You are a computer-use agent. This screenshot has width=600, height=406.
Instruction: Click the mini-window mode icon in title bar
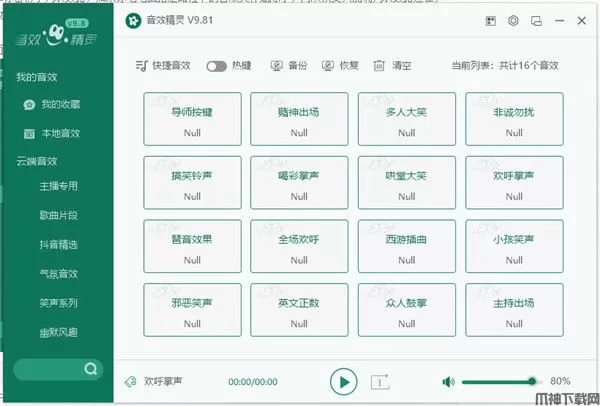536,21
